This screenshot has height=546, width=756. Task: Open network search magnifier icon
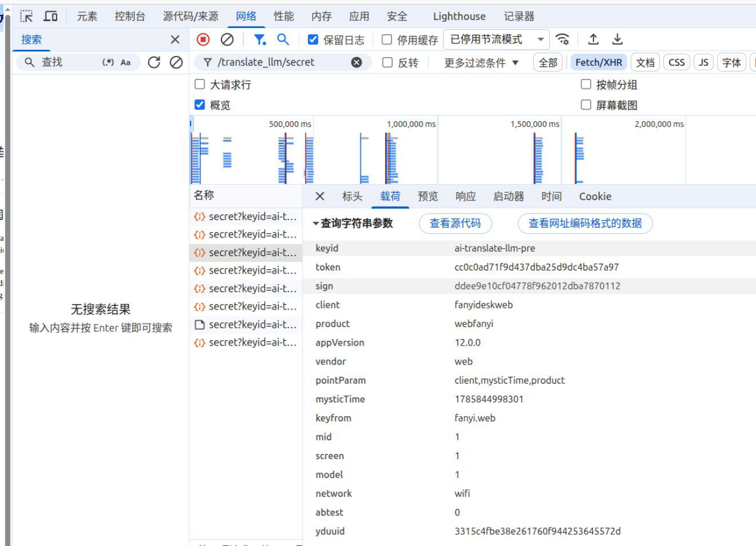pos(283,40)
